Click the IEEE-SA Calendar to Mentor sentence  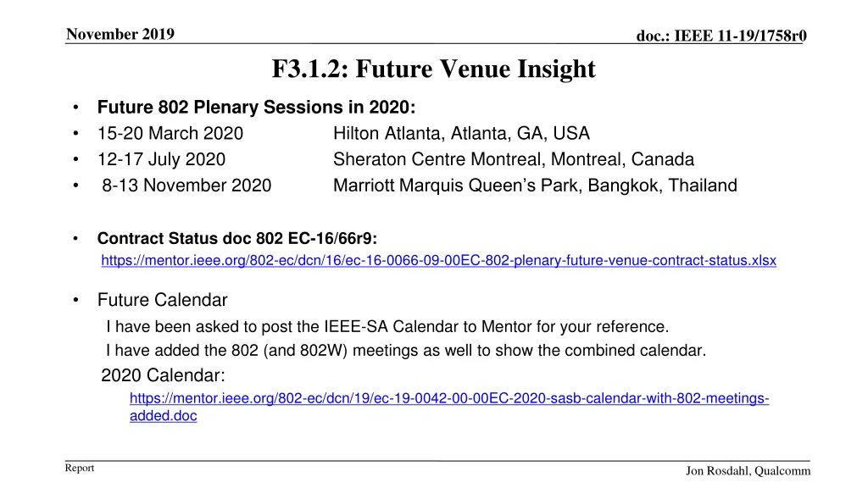(387, 327)
